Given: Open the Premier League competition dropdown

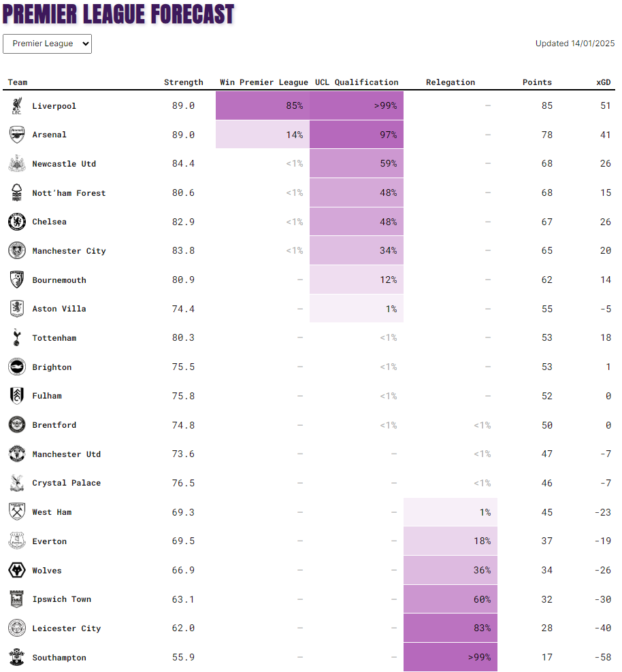Looking at the screenshot, I should pyautogui.click(x=47, y=44).
